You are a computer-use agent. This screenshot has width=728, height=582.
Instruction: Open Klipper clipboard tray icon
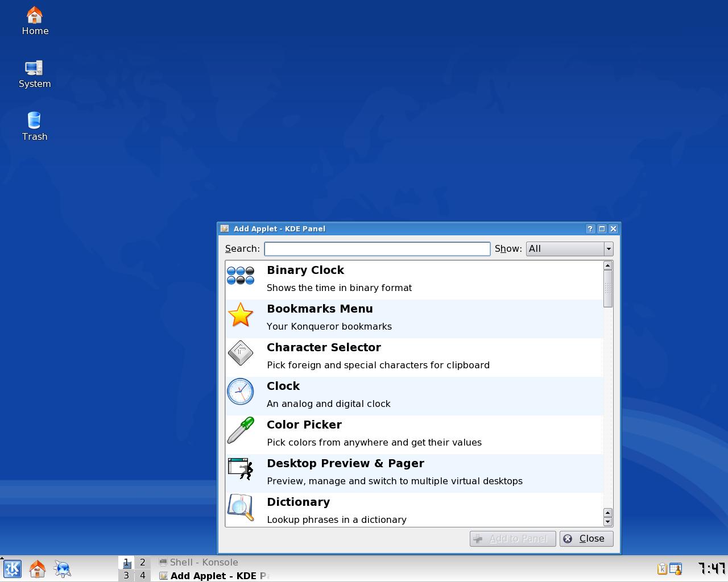click(662, 569)
